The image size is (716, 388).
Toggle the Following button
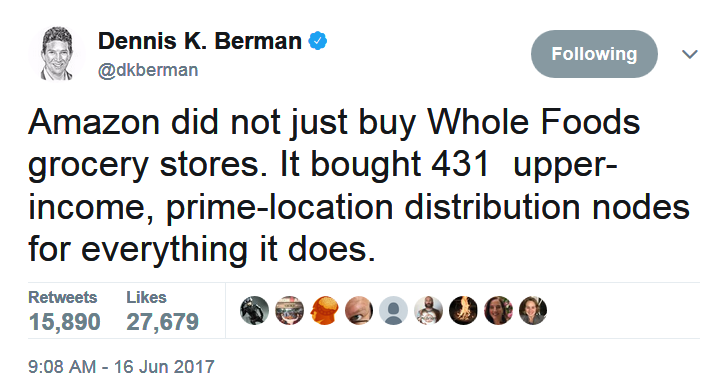pos(594,54)
